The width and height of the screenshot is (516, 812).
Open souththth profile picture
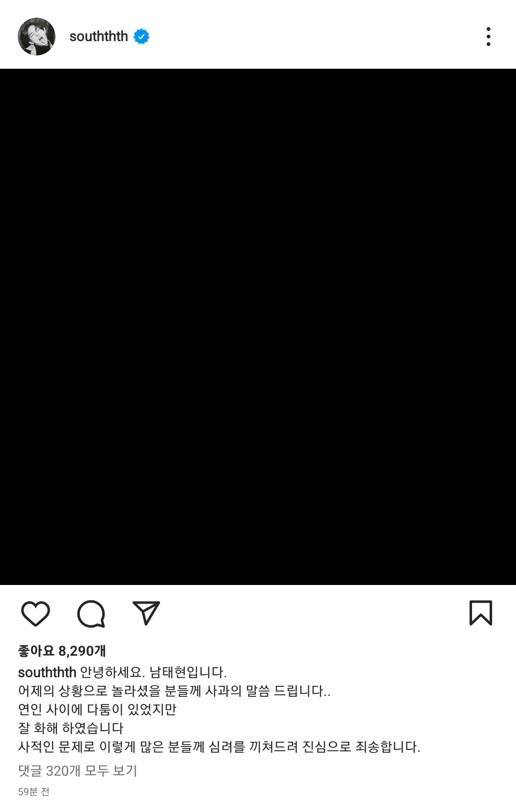coord(36,36)
